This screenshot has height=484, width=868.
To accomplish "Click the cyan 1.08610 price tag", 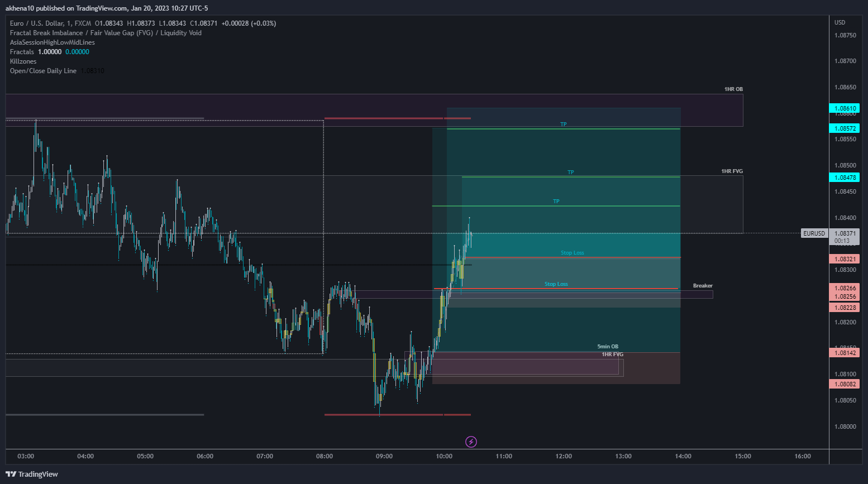I will [x=845, y=108].
